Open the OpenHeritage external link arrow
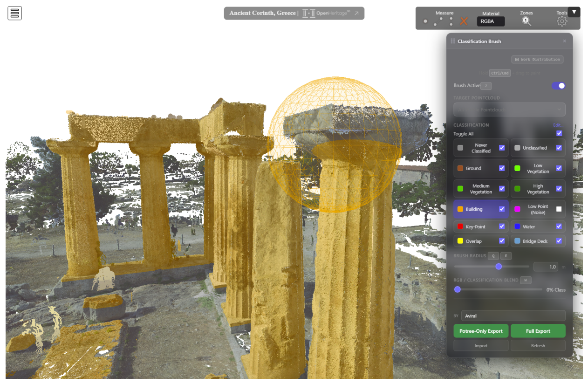This screenshot has height=384, width=588. (x=356, y=13)
